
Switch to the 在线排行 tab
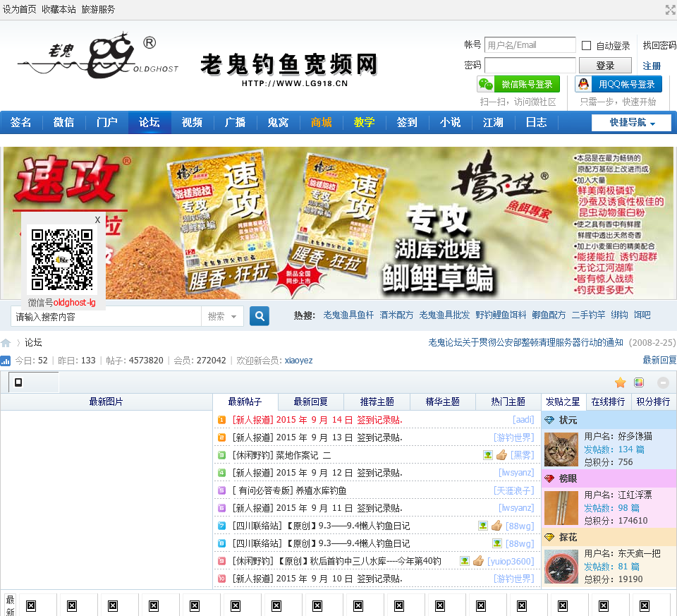608,401
